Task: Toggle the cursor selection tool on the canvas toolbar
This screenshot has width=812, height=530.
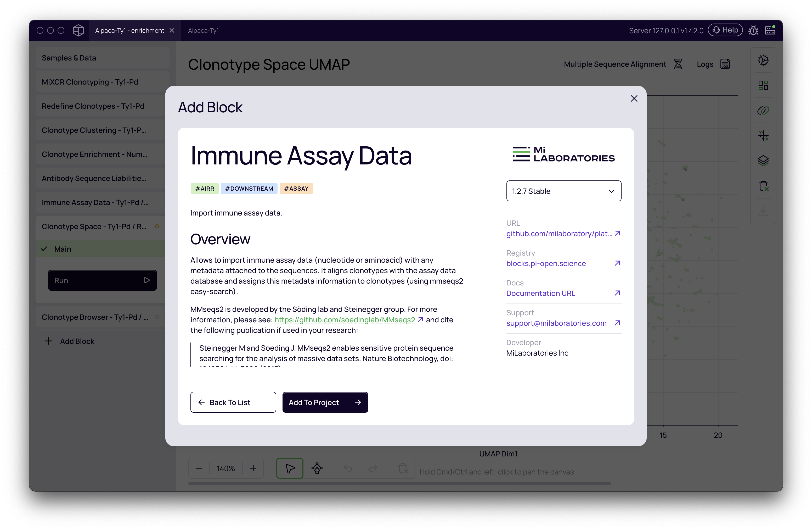Action: click(289, 468)
